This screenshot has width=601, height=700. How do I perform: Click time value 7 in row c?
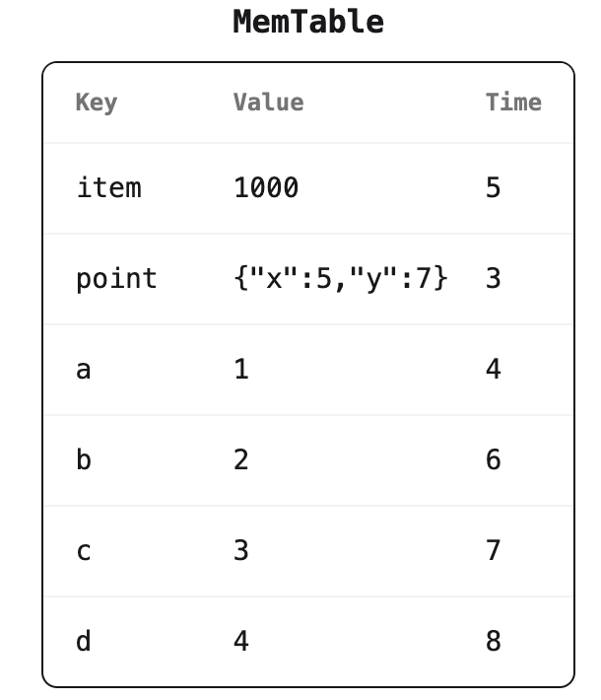click(x=493, y=550)
